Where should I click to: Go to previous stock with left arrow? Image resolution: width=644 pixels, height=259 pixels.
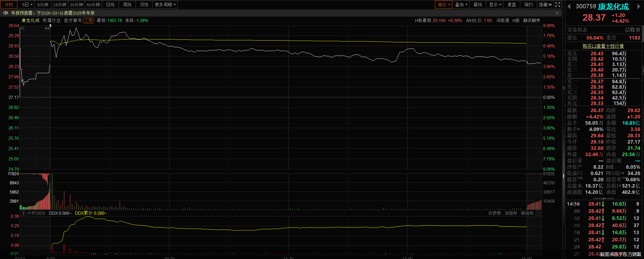[x=569, y=6]
